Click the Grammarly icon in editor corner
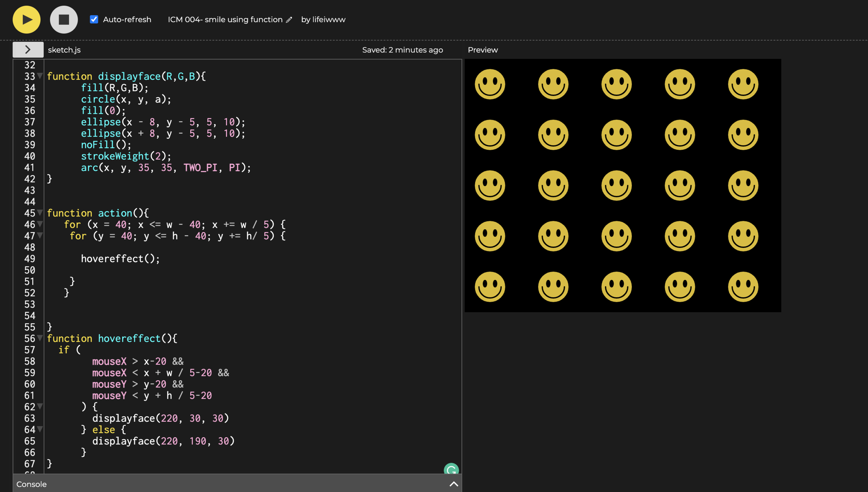This screenshot has width=868, height=492. click(x=451, y=469)
